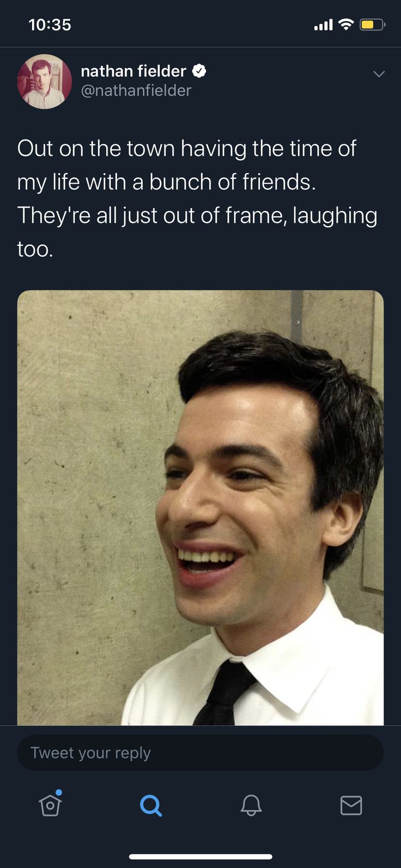
Task: Click the black tie in the photo
Action: pyautogui.click(x=224, y=692)
